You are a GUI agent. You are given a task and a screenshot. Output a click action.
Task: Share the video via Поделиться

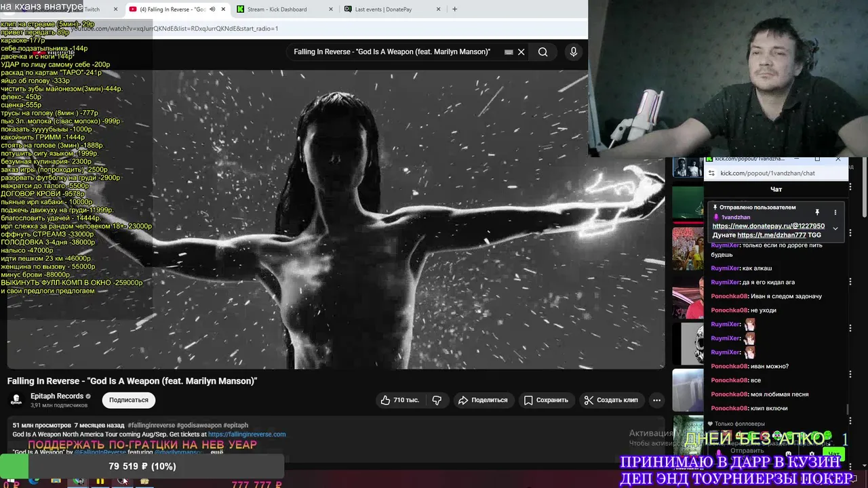[x=483, y=400]
